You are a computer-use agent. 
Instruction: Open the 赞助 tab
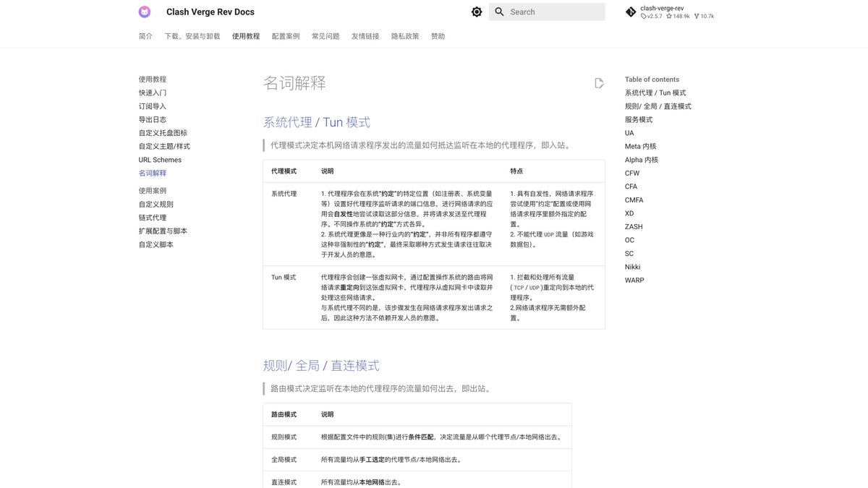[438, 36]
